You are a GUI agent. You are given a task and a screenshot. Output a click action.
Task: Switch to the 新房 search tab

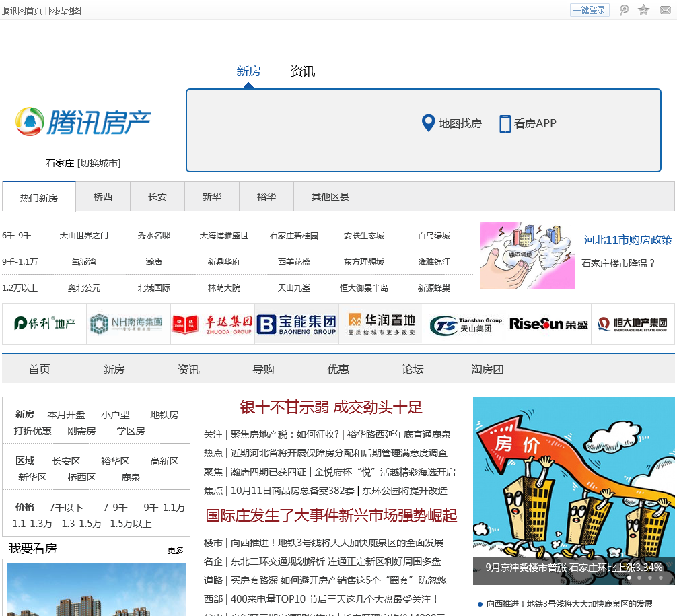[249, 71]
